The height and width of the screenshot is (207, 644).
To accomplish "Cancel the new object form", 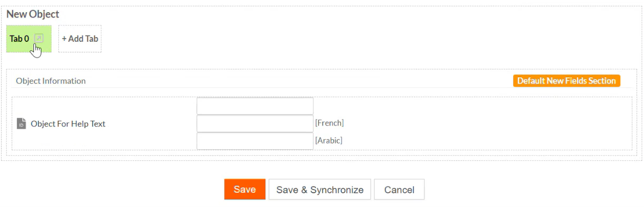I will 399,190.
